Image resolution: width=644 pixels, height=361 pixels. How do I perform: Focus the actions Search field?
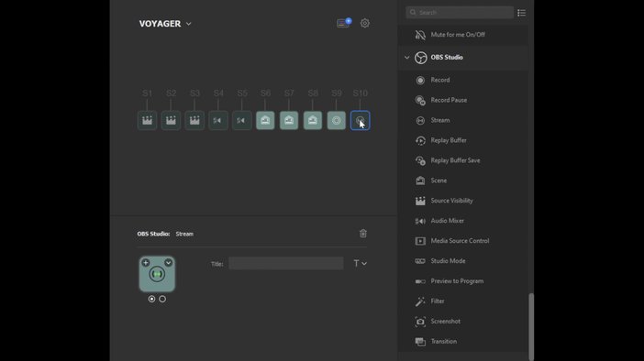tap(460, 12)
